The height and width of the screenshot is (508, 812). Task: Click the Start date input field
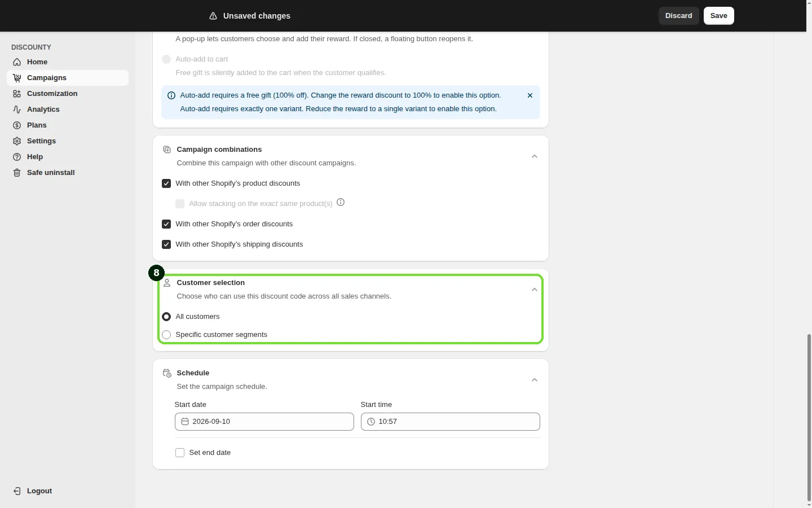click(264, 422)
